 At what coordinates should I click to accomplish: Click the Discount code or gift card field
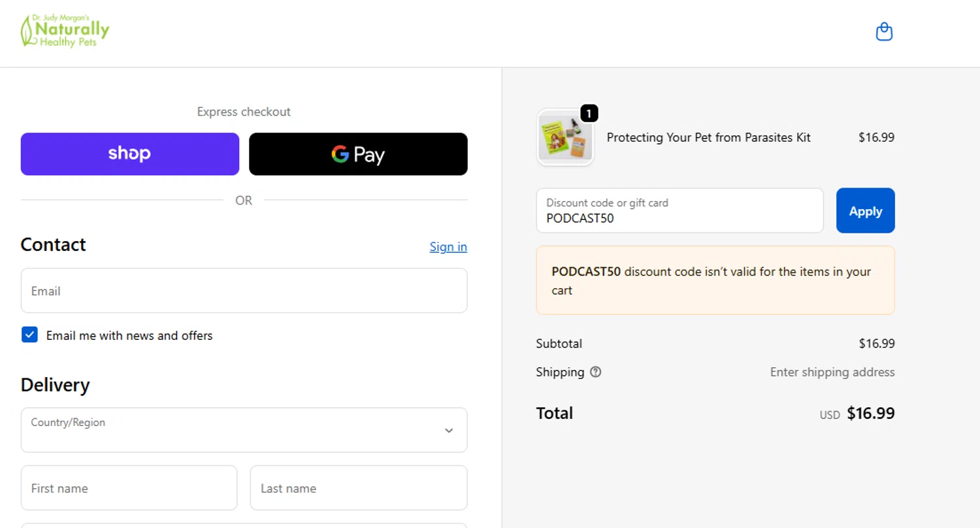[x=679, y=210]
